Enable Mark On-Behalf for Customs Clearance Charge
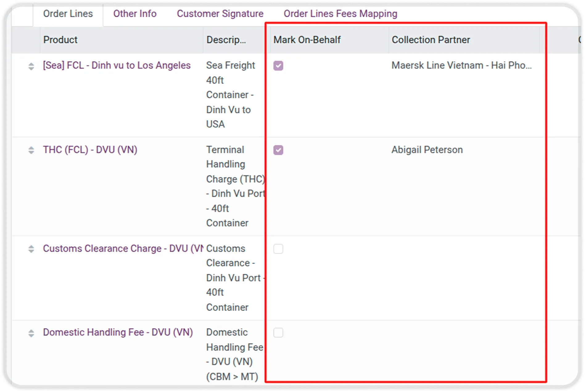This screenshot has height=392, width=585. pyautogui.click(x=278, y=249)
